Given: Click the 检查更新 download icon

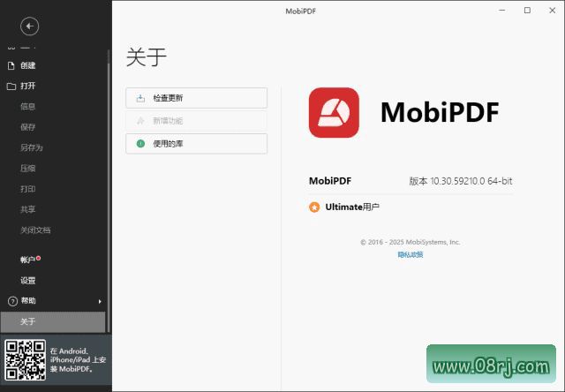Looking at the screenshot, I should (x=139, y=98).
